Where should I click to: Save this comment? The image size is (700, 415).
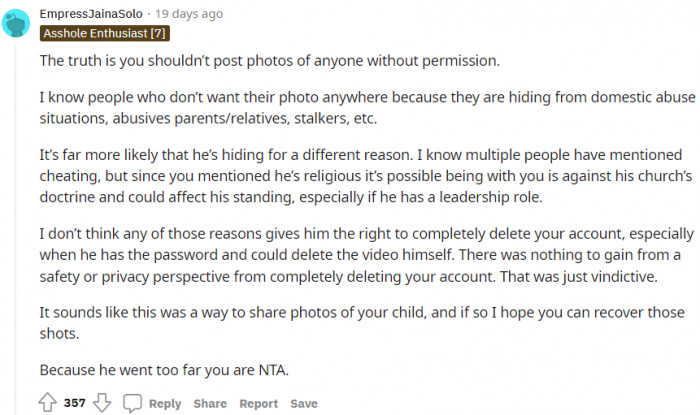tap(304, 404)
